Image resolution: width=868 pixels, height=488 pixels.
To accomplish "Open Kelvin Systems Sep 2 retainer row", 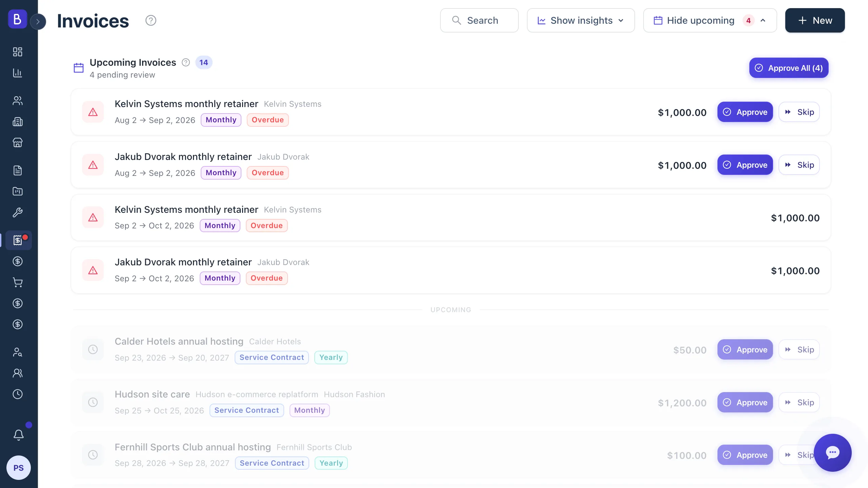I will point(451,218).
